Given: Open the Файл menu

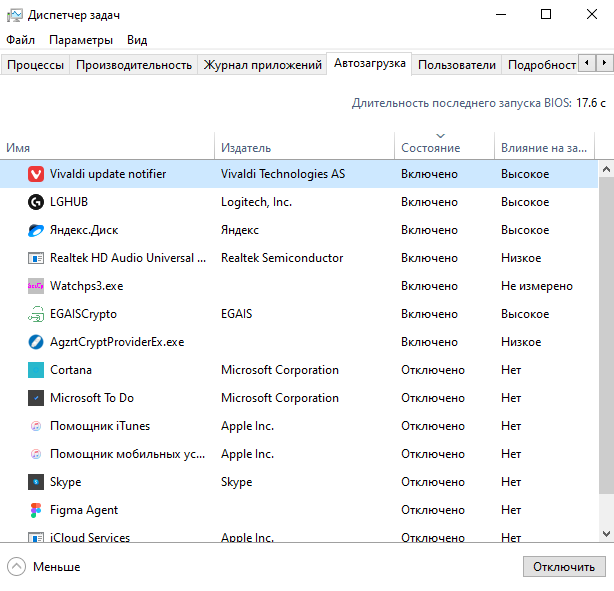Looking at the screenshot, I should pyautogui.click(x=20, y=40).
